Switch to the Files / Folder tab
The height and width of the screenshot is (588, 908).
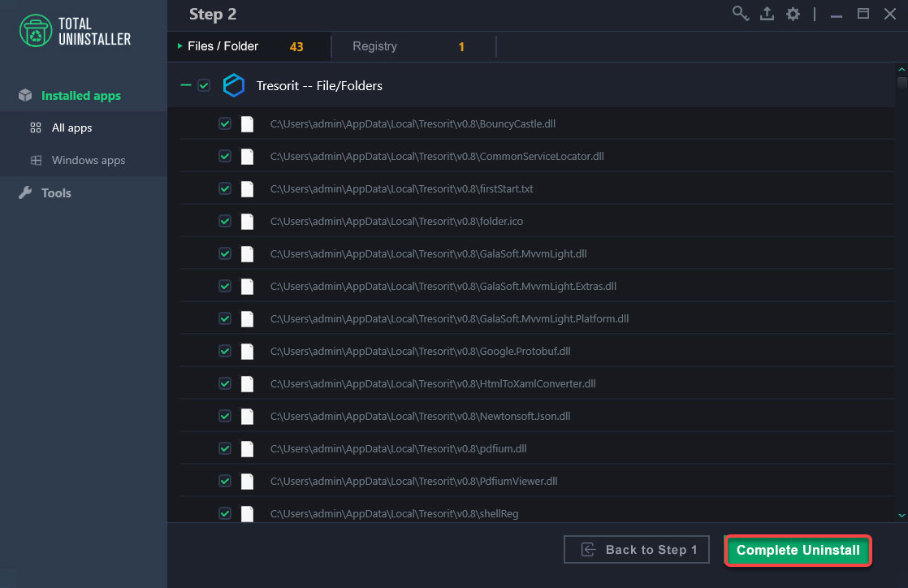249,46
